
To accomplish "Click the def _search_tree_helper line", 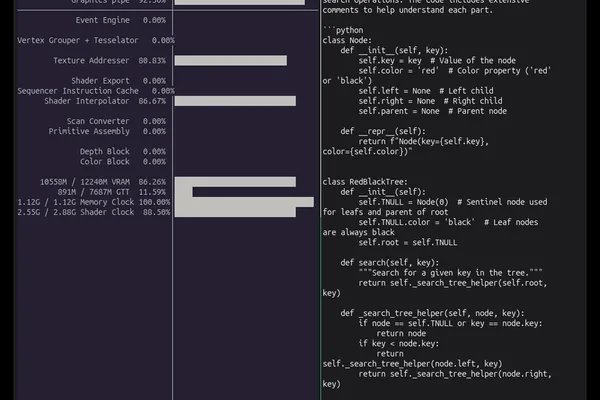I will pos(432,313).
